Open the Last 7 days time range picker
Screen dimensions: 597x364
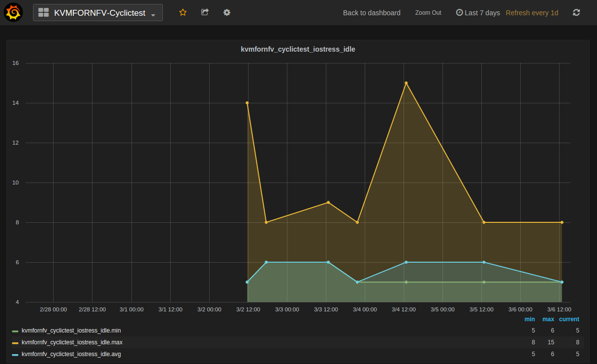(482, 13)
